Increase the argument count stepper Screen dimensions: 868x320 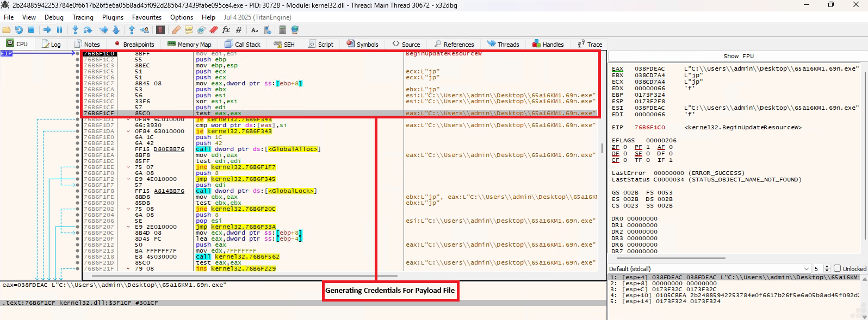[x=827, y=267]
